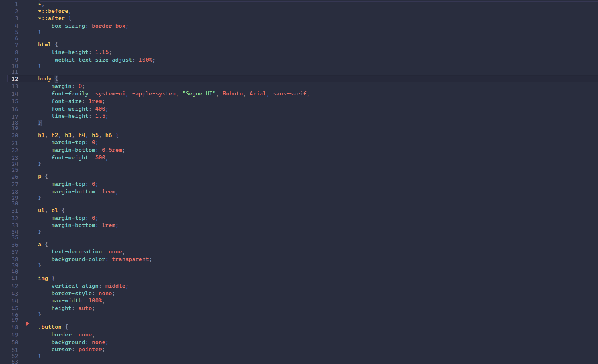Image resolution: width=598 pixels, height=364 pixels.
Task: Click the font-family property name
Action: point(70,94)
